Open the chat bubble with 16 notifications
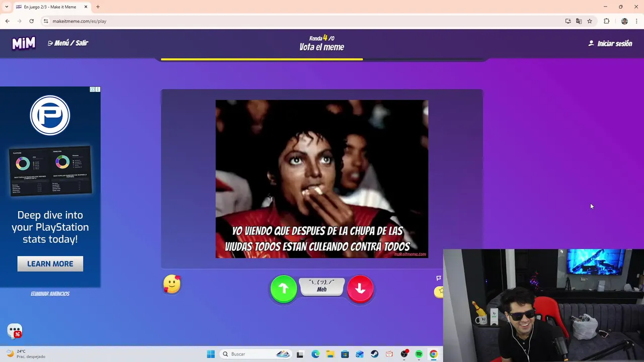The height and width of the screenshot is (362, 644). click(x=15, y=331)
